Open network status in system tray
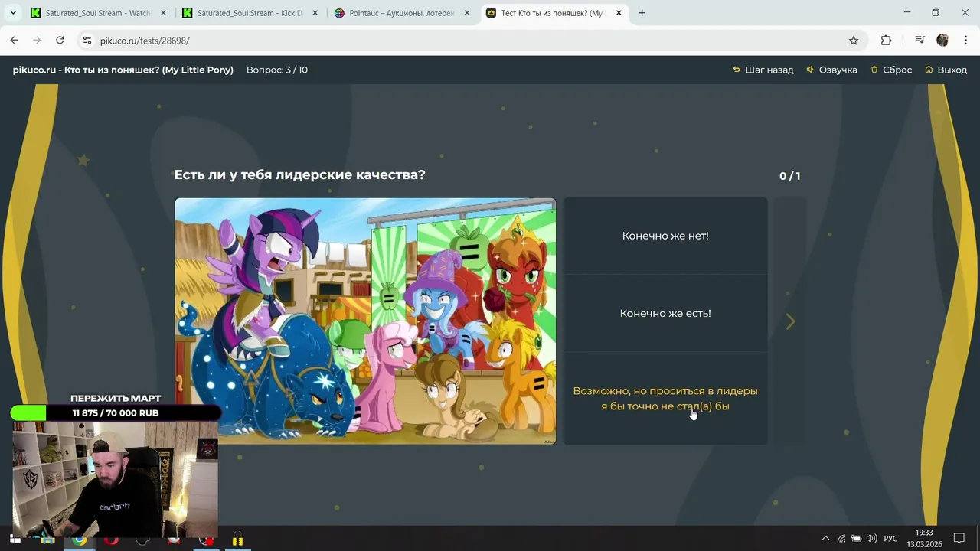Image resolution: width=980 pixels, height=551 pixels. [x=841, y=539]
